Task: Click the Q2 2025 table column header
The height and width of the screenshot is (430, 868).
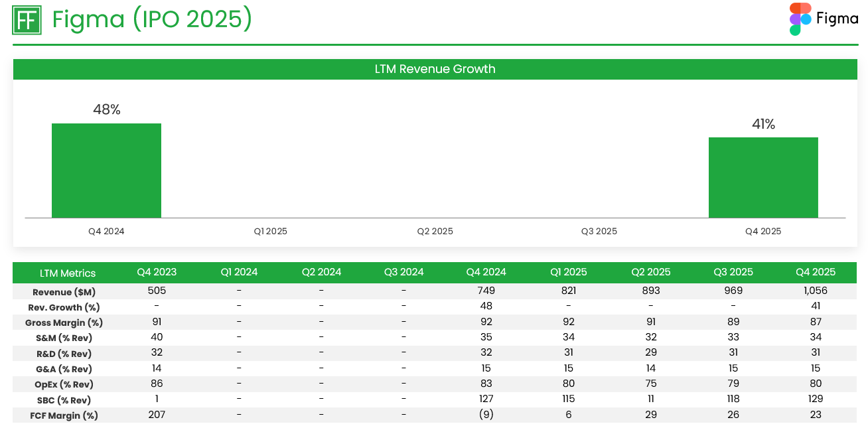Action: 651,272
